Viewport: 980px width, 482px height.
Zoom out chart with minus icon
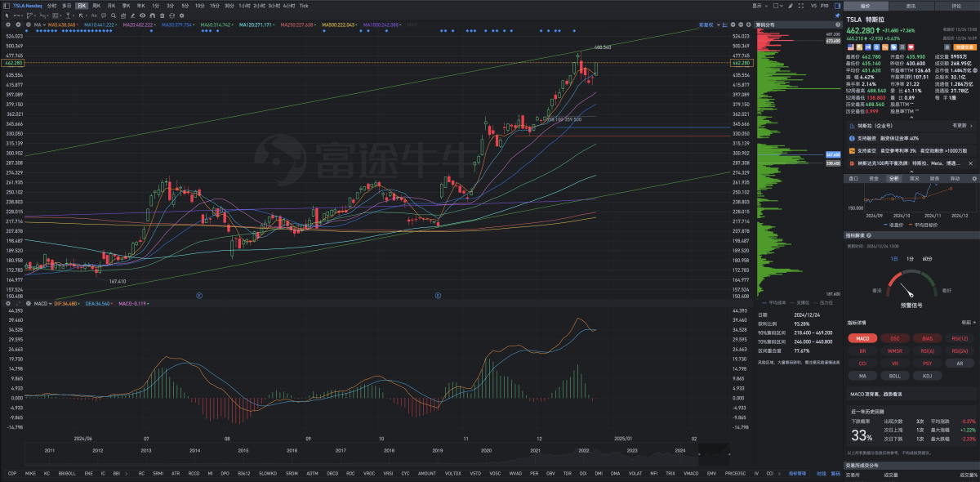741,25
